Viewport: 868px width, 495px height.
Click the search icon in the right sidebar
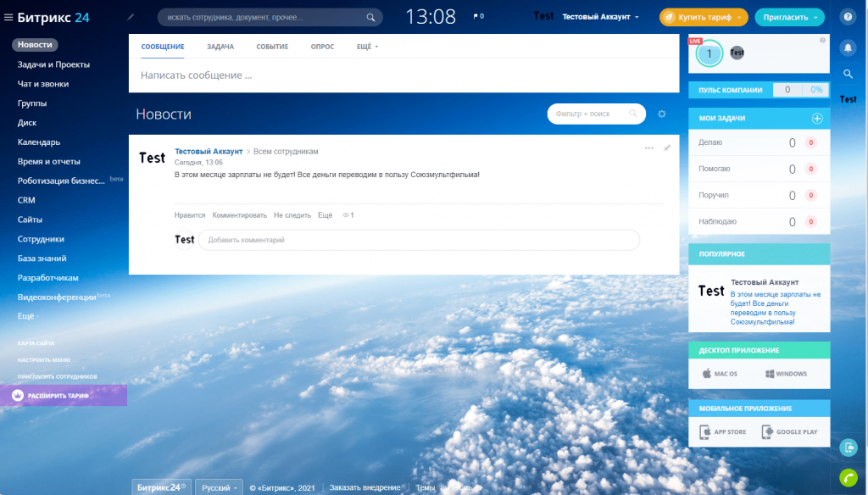(848, 74)
